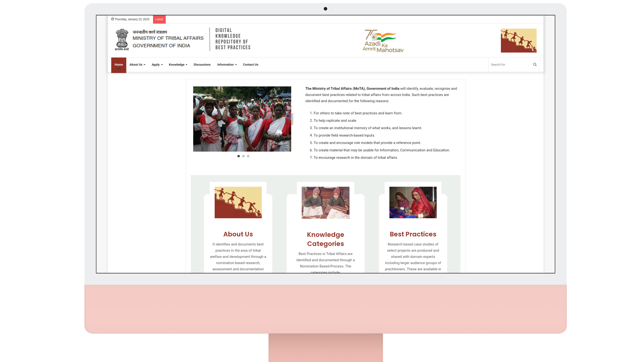The width and height of the screenshot is (644, 362).
Task: Open the Knowledge Categories card photo
Action: click(x=325, y=203)
